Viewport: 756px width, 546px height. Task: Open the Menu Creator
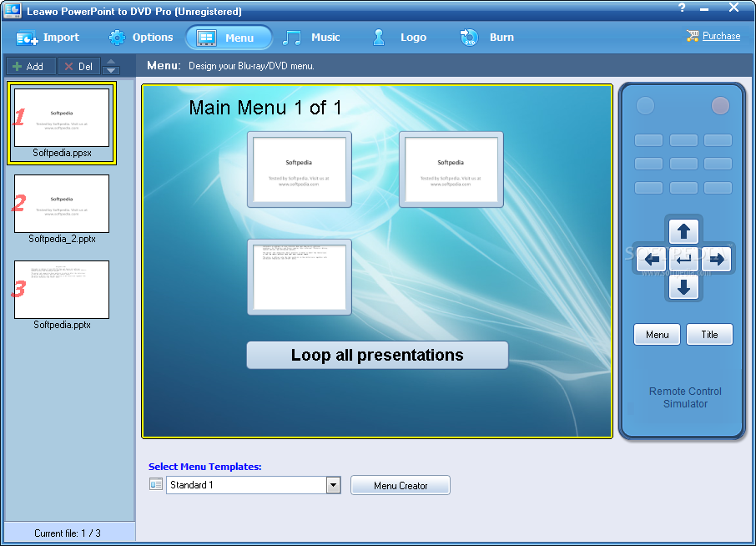(401, 485)
